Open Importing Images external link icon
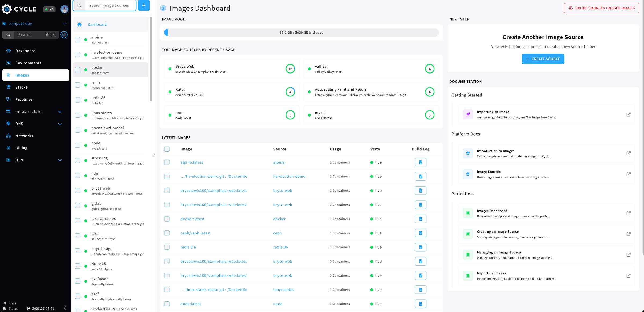Image resolution: width=644 pixels, height=312 pixels. (628, 276)
